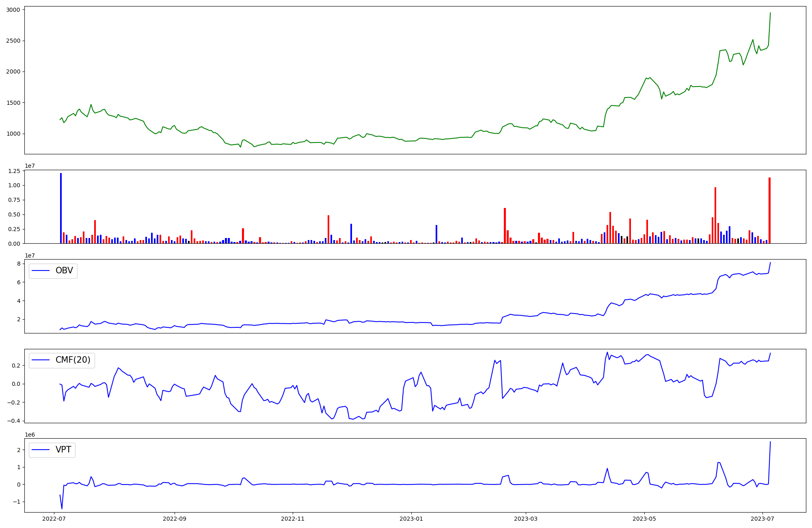Click the 3000 price axis label
The image size is (812, 528).
pos(13,10)
